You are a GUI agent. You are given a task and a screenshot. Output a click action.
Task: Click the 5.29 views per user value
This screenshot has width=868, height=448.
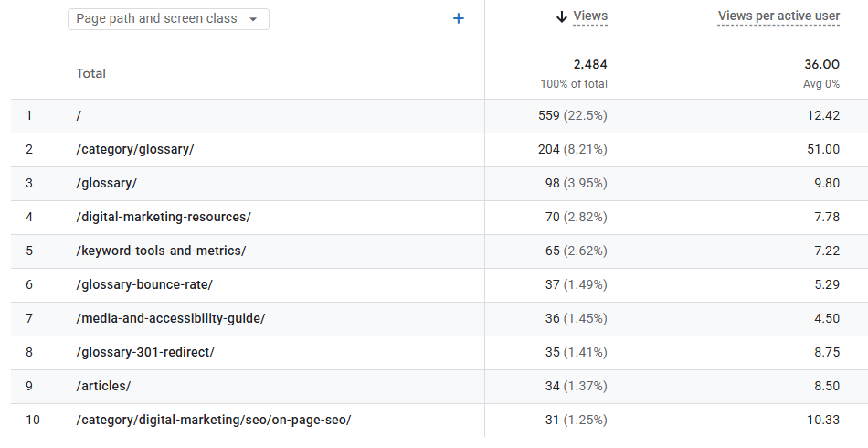(x=827, y=284)
